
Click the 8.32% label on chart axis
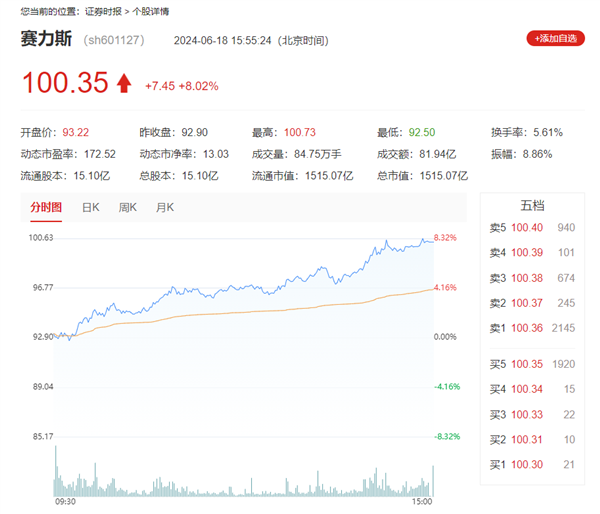446,238
